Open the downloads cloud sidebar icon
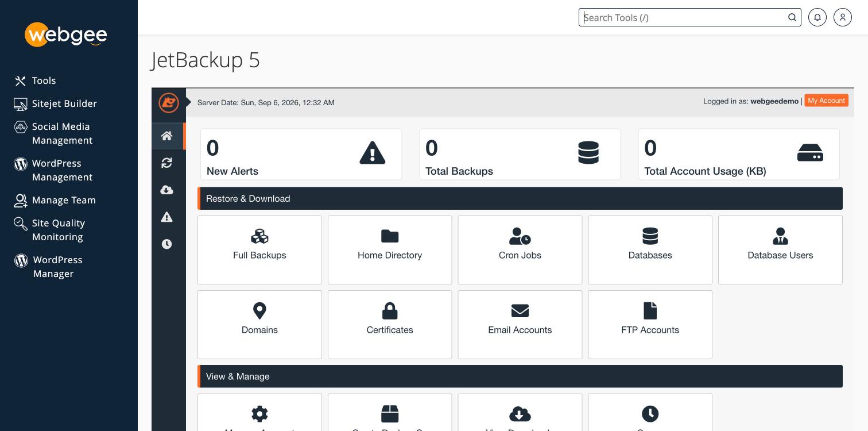Screen dimensions: 868x431 pyautogui.click(x=167, y=190)
